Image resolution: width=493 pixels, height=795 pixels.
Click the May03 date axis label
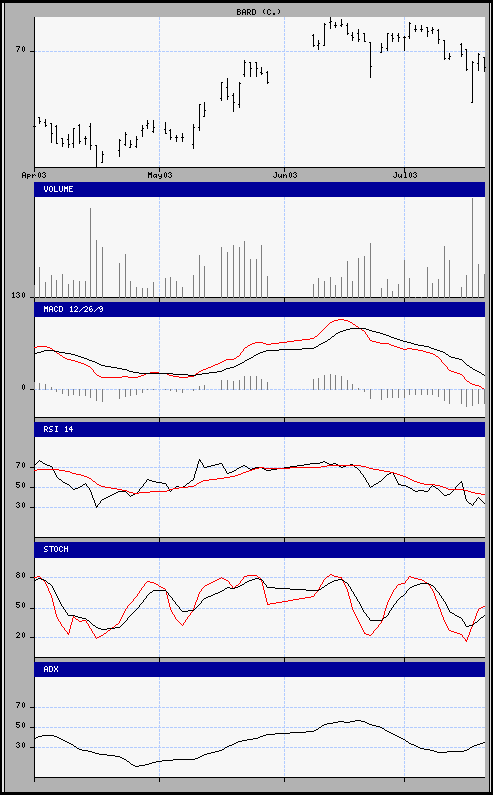[160, 175]
